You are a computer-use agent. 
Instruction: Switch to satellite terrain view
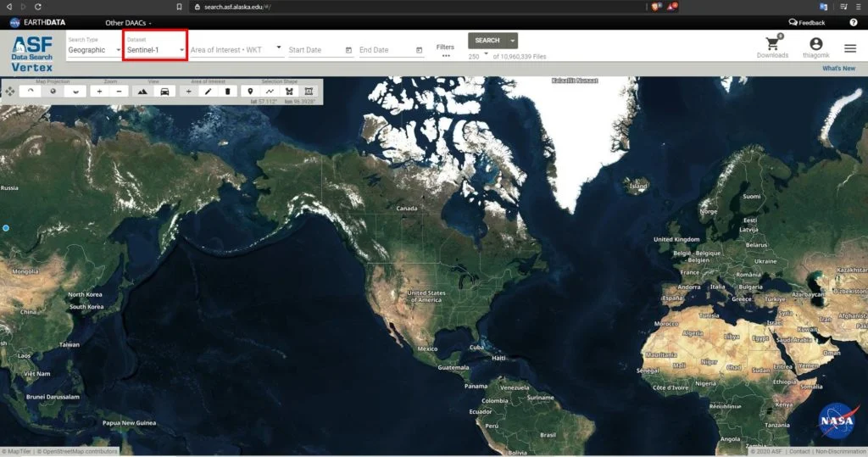coord(142,92)
